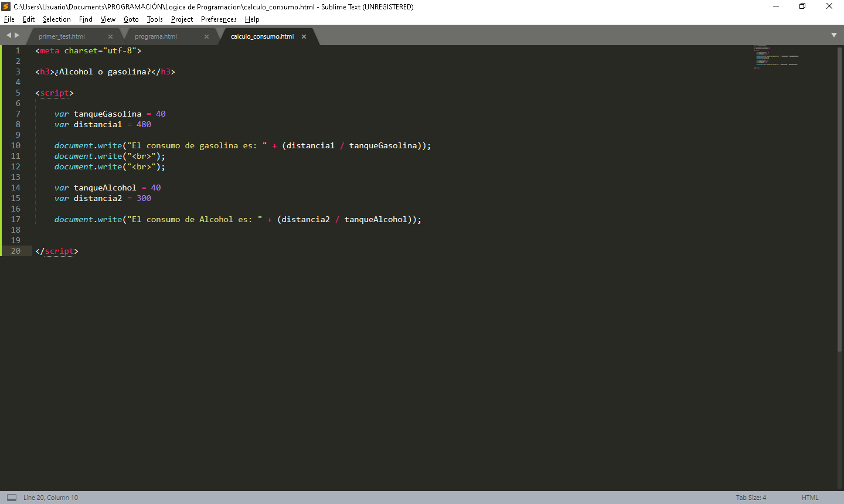Open the Selection menu
This screenshot has height=504, width=844.
pyautogui.click(x=56, y=19)
